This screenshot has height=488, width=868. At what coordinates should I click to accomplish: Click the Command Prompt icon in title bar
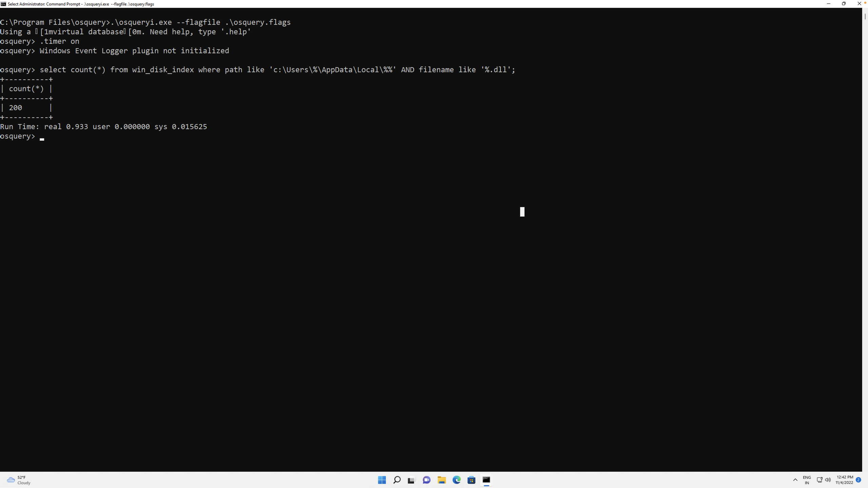pyautogui.click(x=3, y=4)
